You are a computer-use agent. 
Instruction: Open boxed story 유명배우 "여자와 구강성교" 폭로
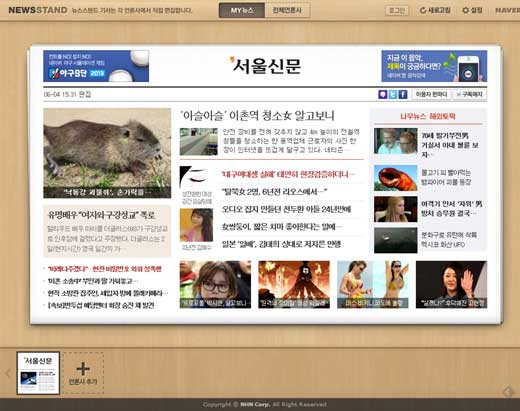[x=107, y=231]
